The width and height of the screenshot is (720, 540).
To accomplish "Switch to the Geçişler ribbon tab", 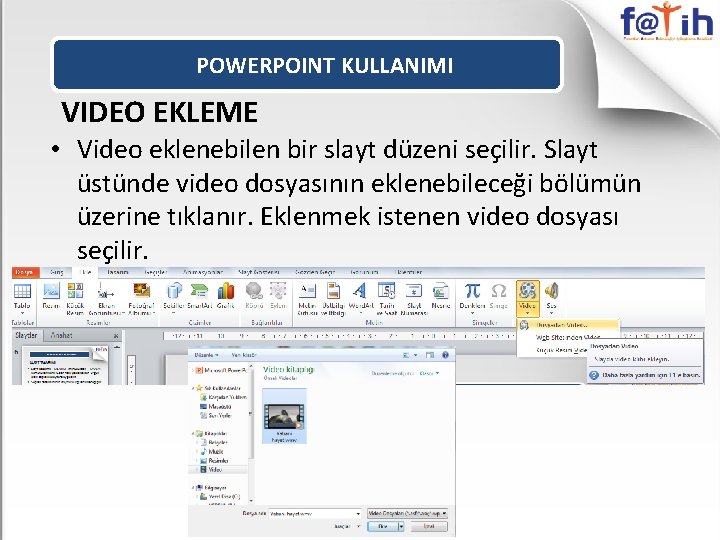I will [x=155, y=272].
